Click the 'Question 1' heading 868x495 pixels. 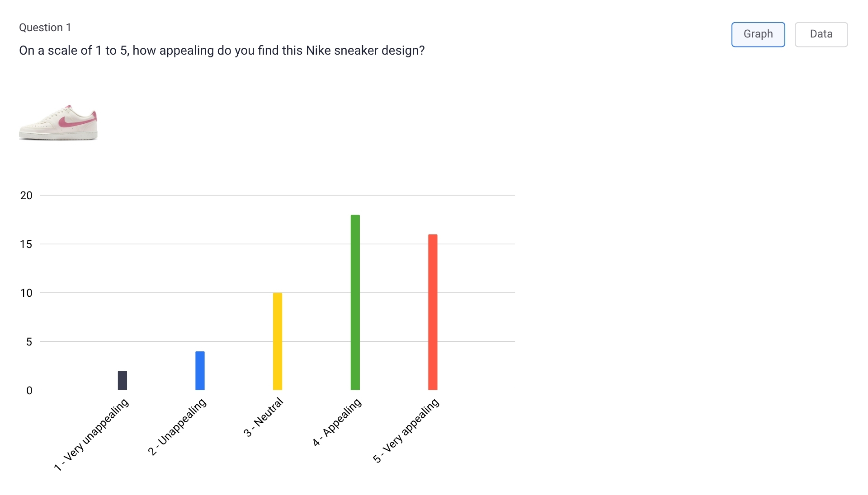pos(45,27)
